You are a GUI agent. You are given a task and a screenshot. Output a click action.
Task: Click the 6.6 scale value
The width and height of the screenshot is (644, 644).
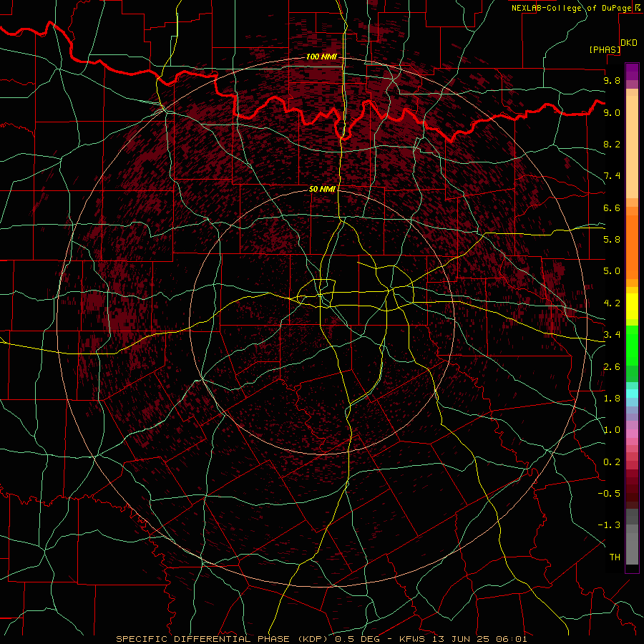(612, 208)
